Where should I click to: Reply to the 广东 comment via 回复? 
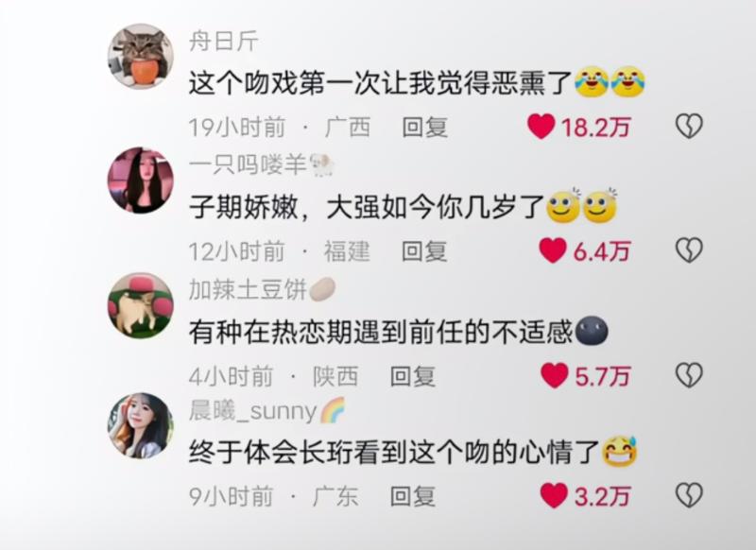[x=413, y=496]
